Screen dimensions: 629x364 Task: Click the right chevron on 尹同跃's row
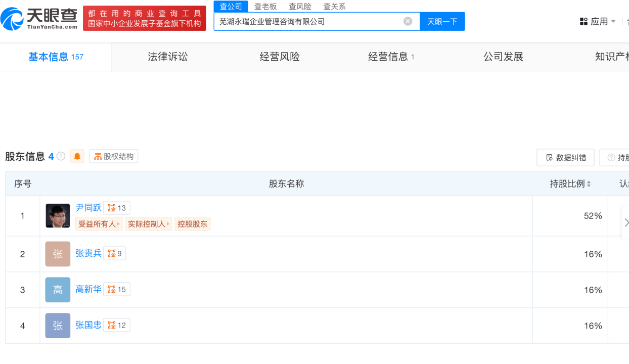point(626,222)
